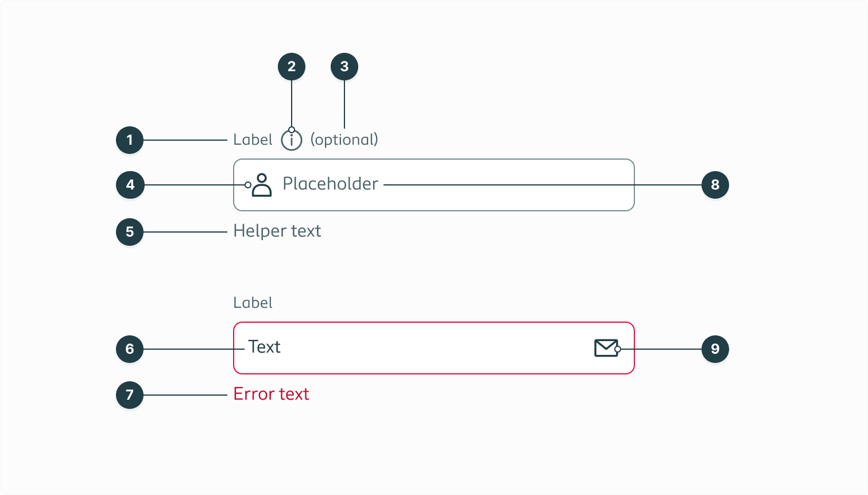Viewport: 868px width, 495px height.
Task: Select callout badge number 9
Action: point(715,349)
